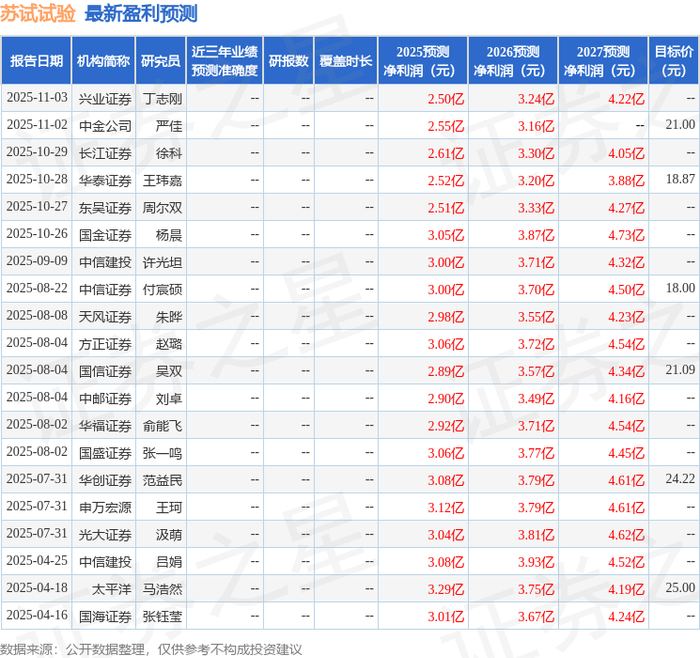This screenshot has height=658, width=700.
Task: Click analyst name 许光坦
Action: 162,262
